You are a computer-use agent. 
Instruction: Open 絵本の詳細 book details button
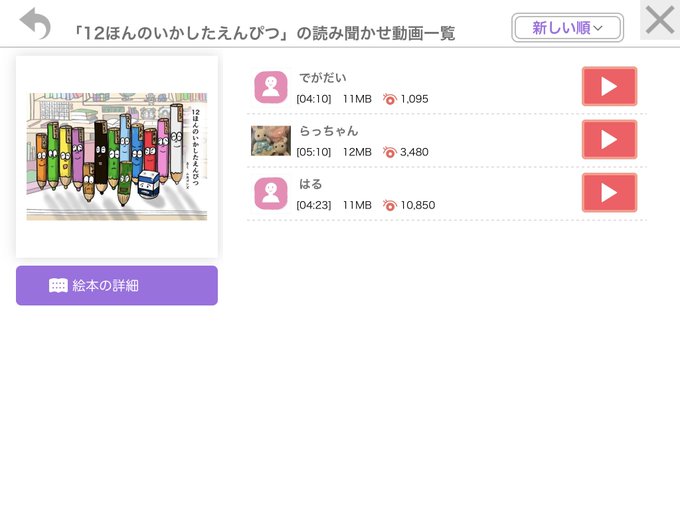(117, 285)
